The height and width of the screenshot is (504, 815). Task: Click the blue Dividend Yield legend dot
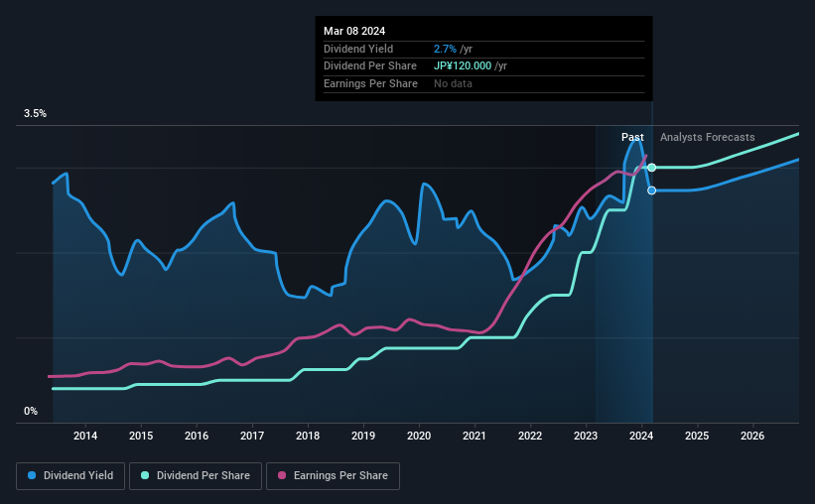[x=32, y=475]
